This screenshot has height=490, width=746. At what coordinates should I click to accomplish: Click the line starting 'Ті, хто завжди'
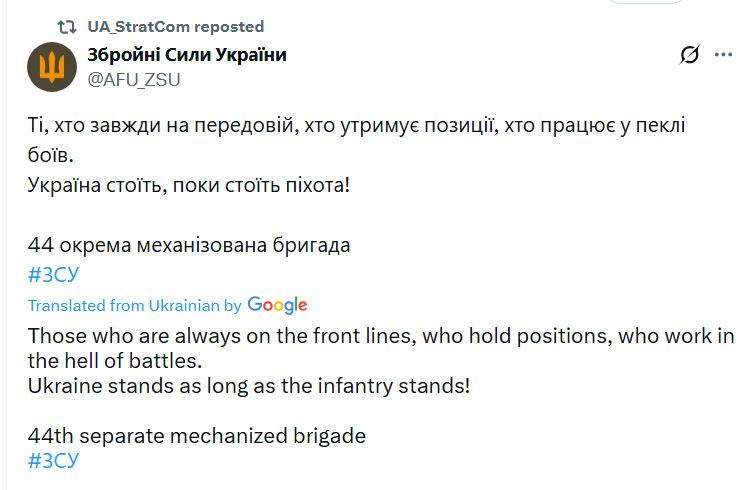pos(356,126)
